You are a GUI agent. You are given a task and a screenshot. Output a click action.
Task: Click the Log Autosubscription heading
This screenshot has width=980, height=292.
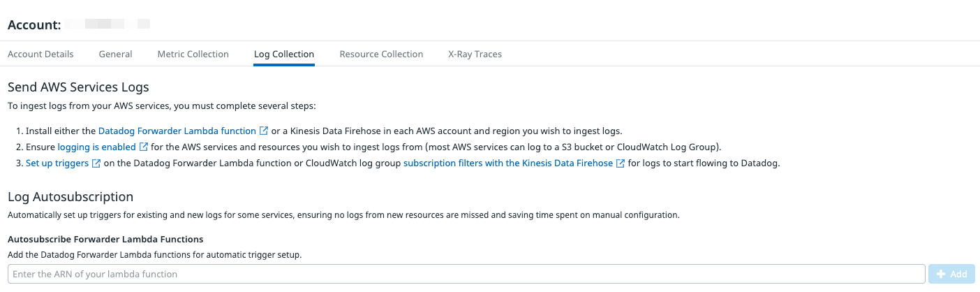[70, 197]
